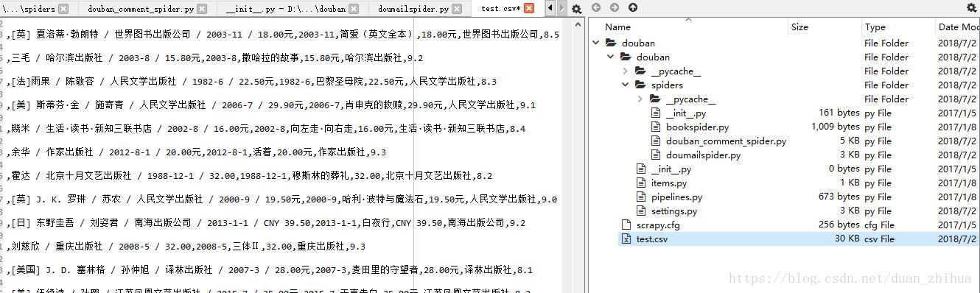The width and height of the screenshot is (980, 293).
Task: Click the bookspider.py file icon
Action: pyautogui.click(x=656, y=127)
